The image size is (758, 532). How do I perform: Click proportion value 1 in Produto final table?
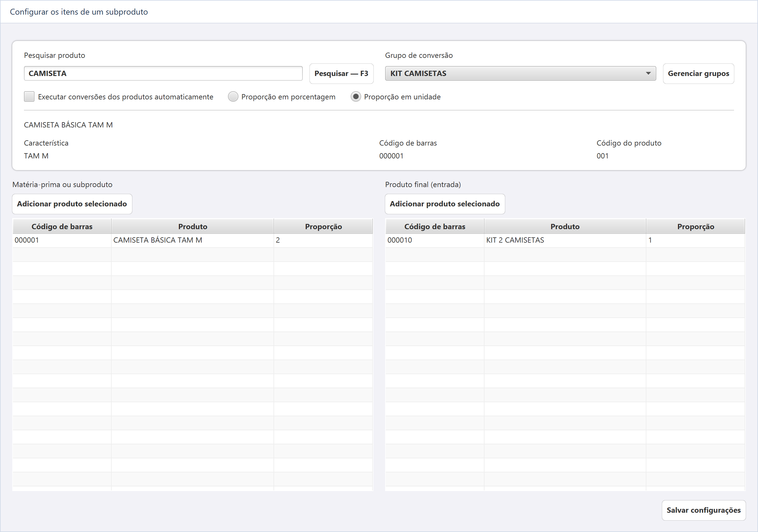coord(695,240)
